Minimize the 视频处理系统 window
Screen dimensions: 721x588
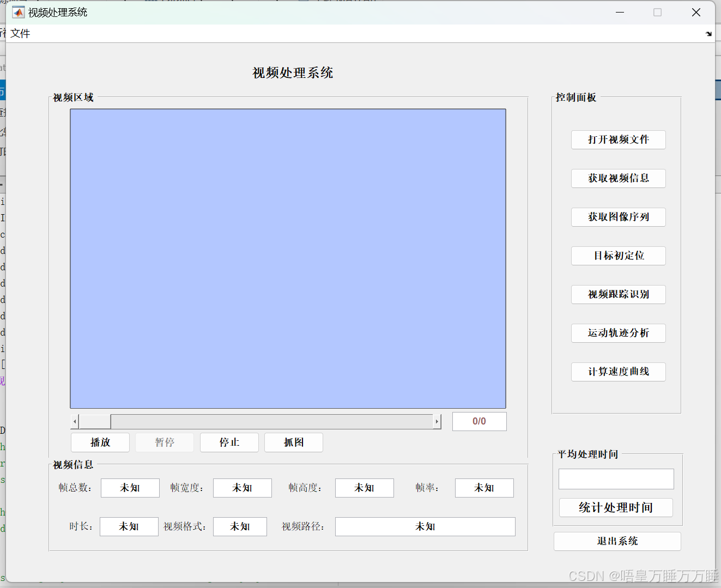[620, 12]
